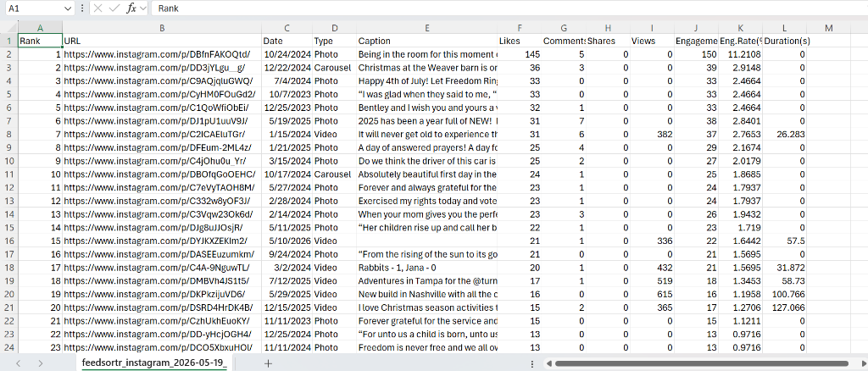
Task: Click the Duration value 26.283
Action: click(x=784, y=134)
